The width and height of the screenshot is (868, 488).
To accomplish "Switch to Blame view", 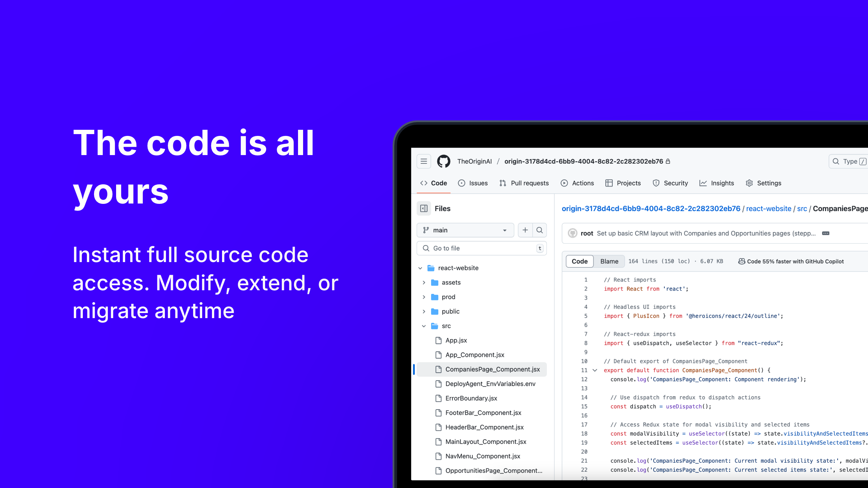I will coord(609,261).
